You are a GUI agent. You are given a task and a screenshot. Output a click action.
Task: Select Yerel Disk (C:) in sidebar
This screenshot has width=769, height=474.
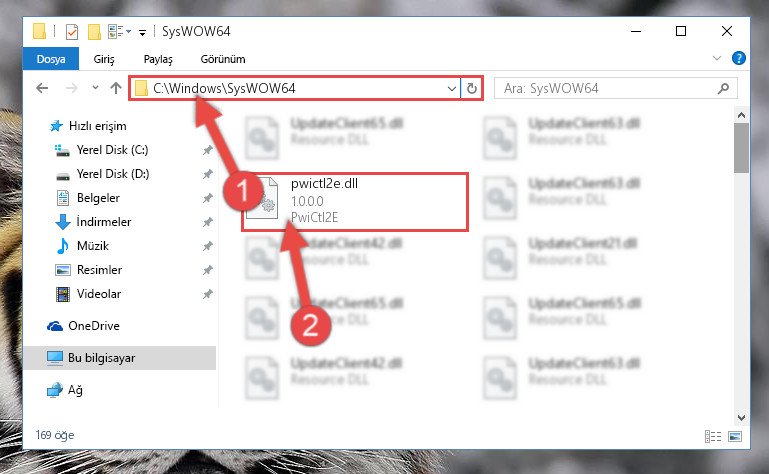click(x=112, y=150)
